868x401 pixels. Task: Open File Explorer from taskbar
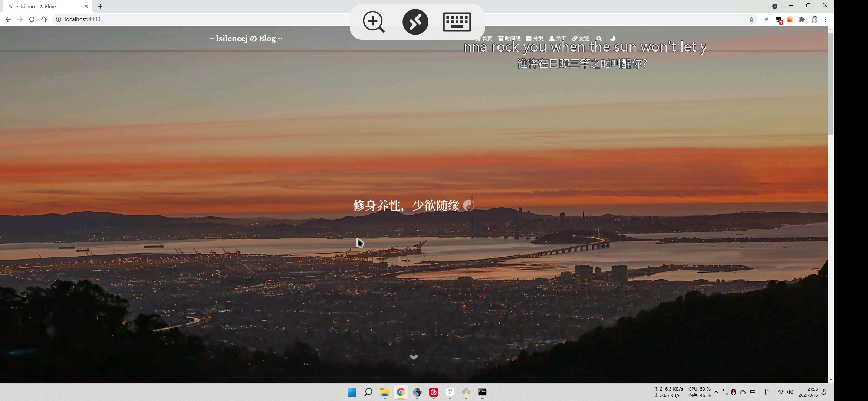(384, 392)
